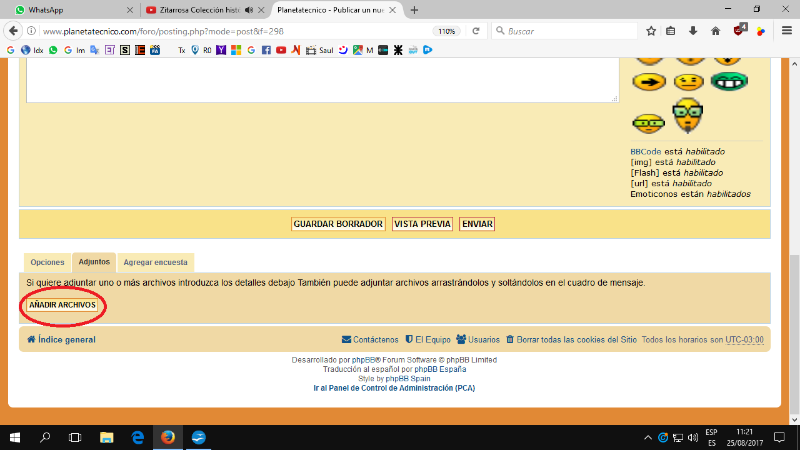The width and height of the screenshot is (800, 450).
Task: Click the Añadir archivos button
Action: coord(62,304)
